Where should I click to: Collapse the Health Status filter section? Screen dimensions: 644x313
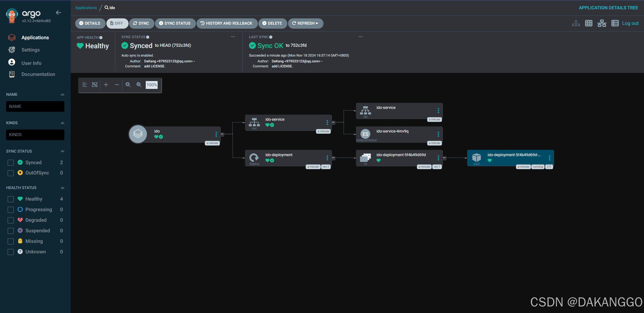point(63,188)
